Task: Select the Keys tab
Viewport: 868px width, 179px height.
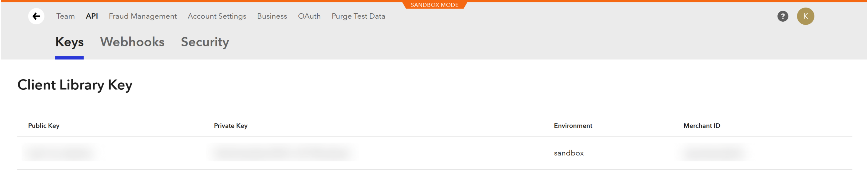Action: [69, 42]
